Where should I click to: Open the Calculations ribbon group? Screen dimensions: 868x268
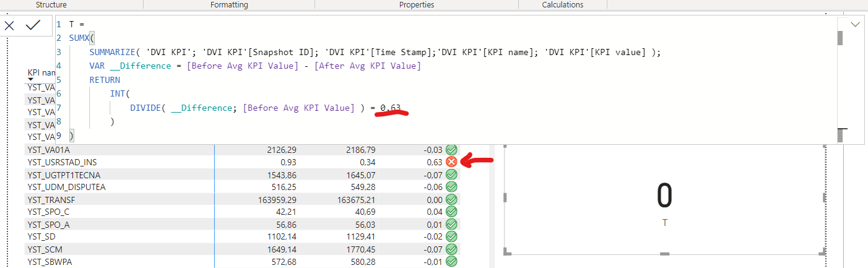point(563,4)
